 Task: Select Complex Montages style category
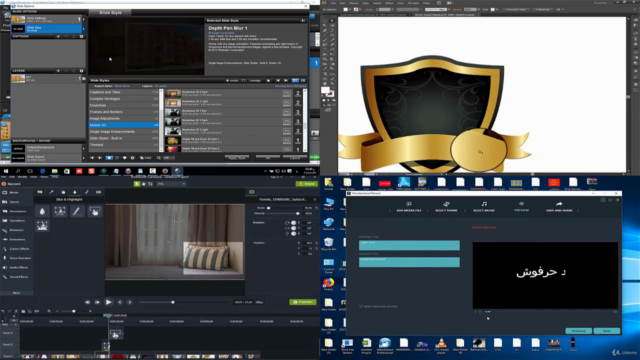124,99
